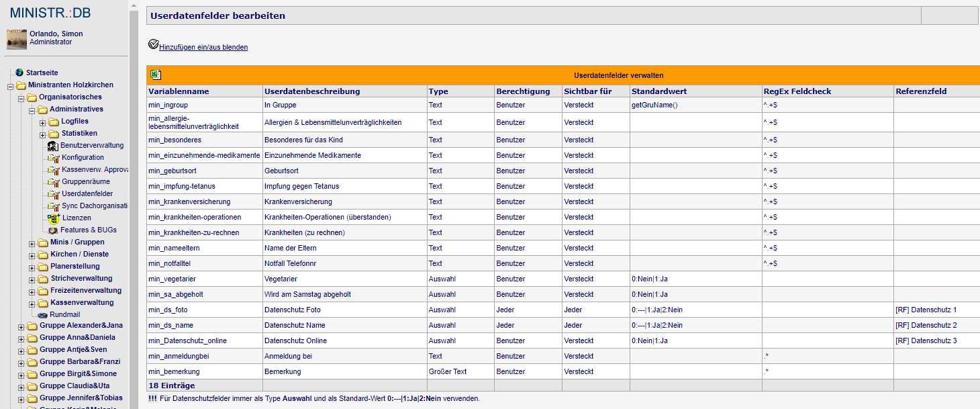
Task: Select Gruppe Birgit&Simone in the tree
Action: click(78, 373)
